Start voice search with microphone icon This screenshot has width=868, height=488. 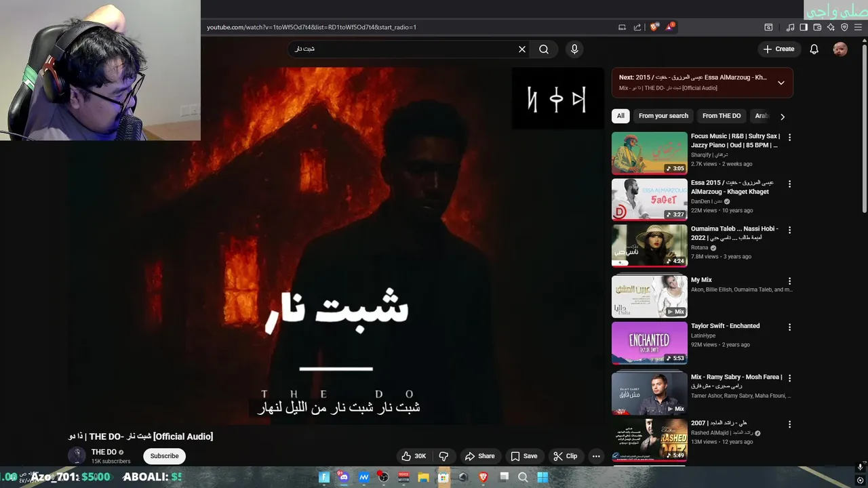(x=574, y=49)
